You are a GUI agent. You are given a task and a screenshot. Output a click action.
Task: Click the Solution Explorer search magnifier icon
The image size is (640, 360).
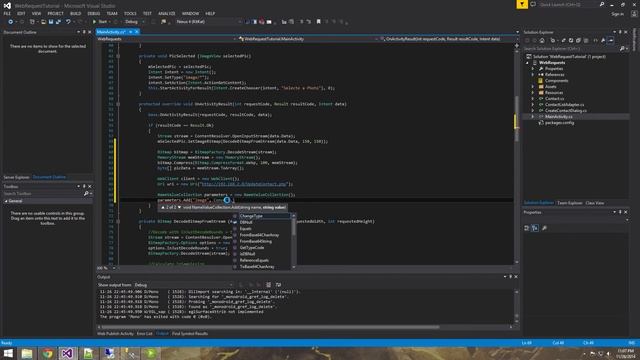pyautogui.click(x=622, y=49)
